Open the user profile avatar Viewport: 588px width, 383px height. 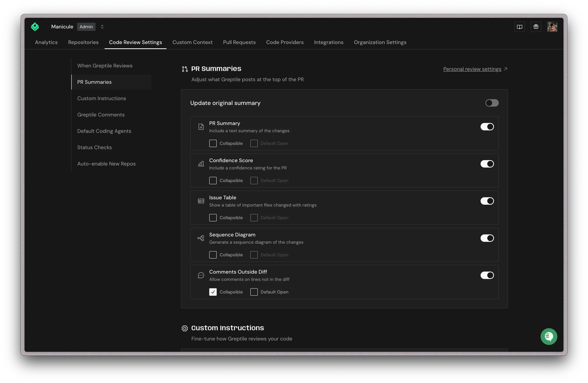pos(552,27)
